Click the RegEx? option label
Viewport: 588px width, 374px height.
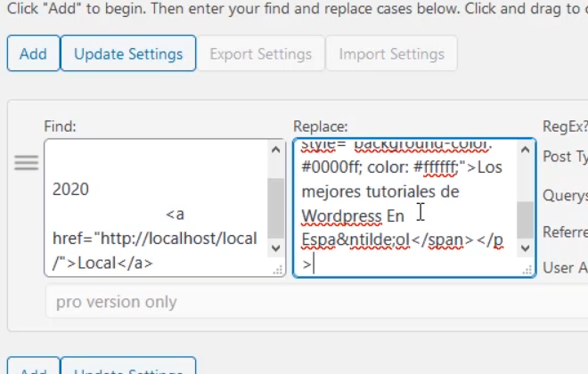tap(564, 126)
